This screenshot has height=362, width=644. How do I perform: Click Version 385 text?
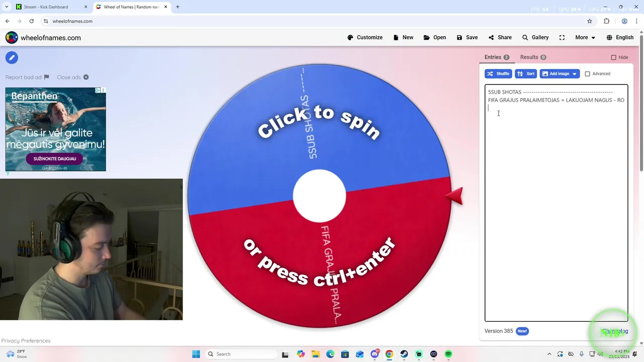(499, 331)
